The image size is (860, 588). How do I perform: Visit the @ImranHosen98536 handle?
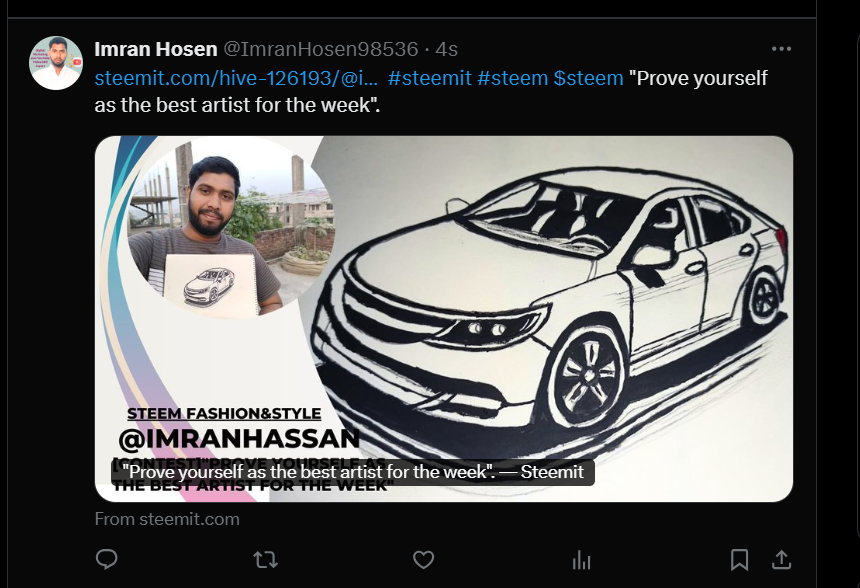pyautogui.click(x=321, y=49)
